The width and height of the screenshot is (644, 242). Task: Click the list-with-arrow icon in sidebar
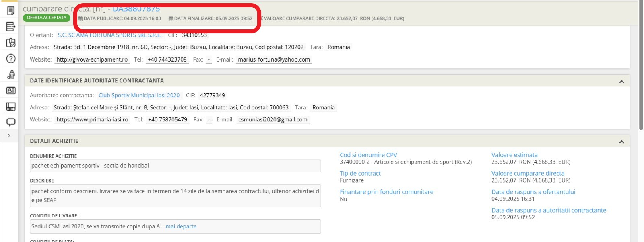point(11,27)
